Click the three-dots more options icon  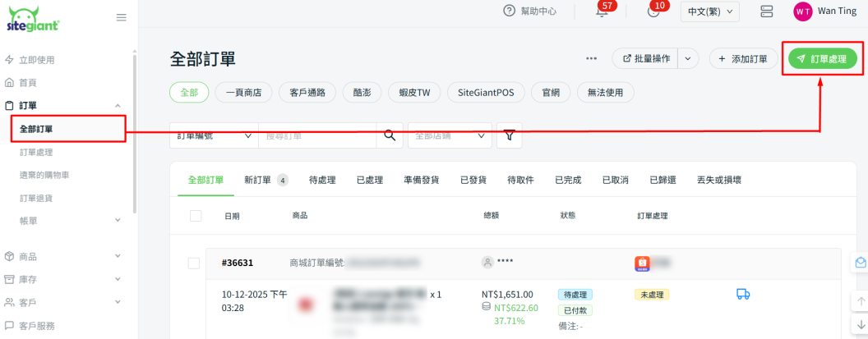591,58
